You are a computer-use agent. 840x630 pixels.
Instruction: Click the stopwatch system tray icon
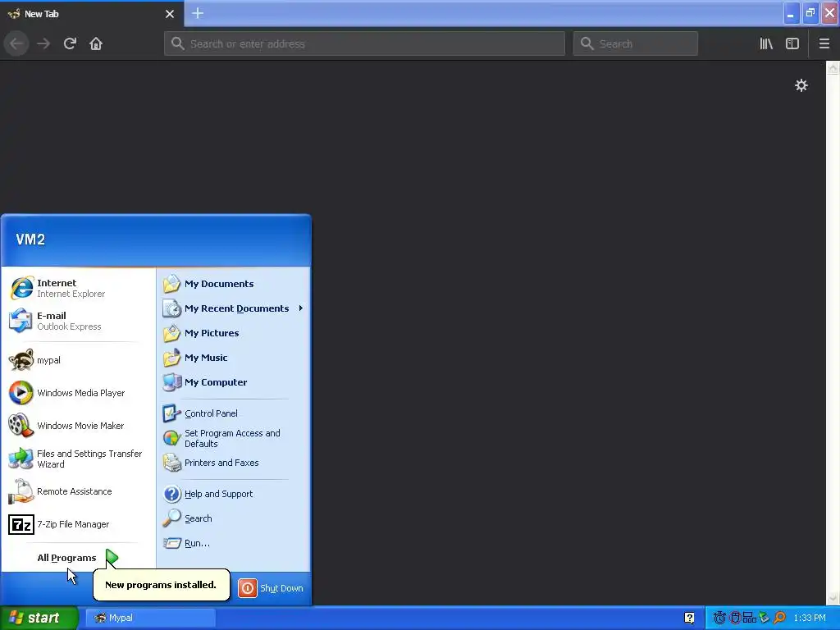[x=719, y=618]
